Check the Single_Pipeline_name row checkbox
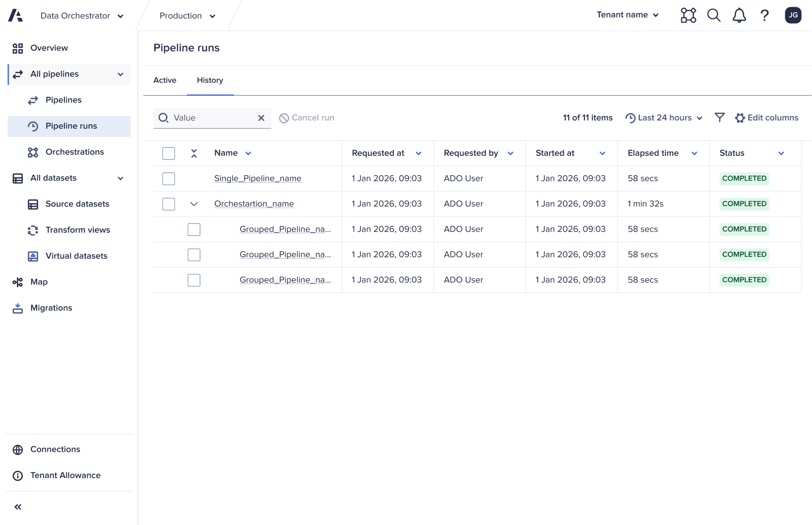The width and height of the screenshot is (812, 525). pos(168,179)
